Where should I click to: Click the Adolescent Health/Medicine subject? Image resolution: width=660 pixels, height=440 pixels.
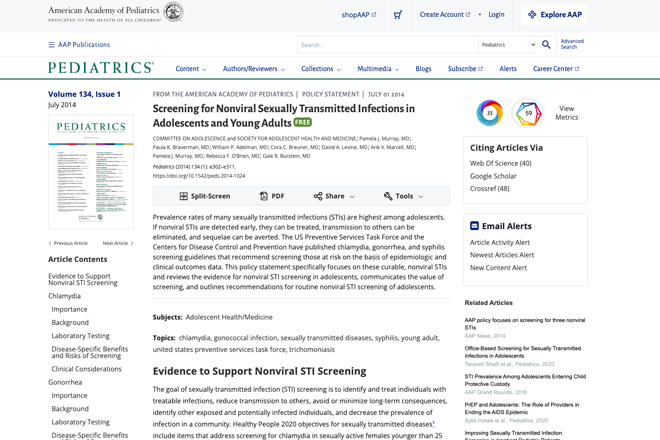coord(229,317)
